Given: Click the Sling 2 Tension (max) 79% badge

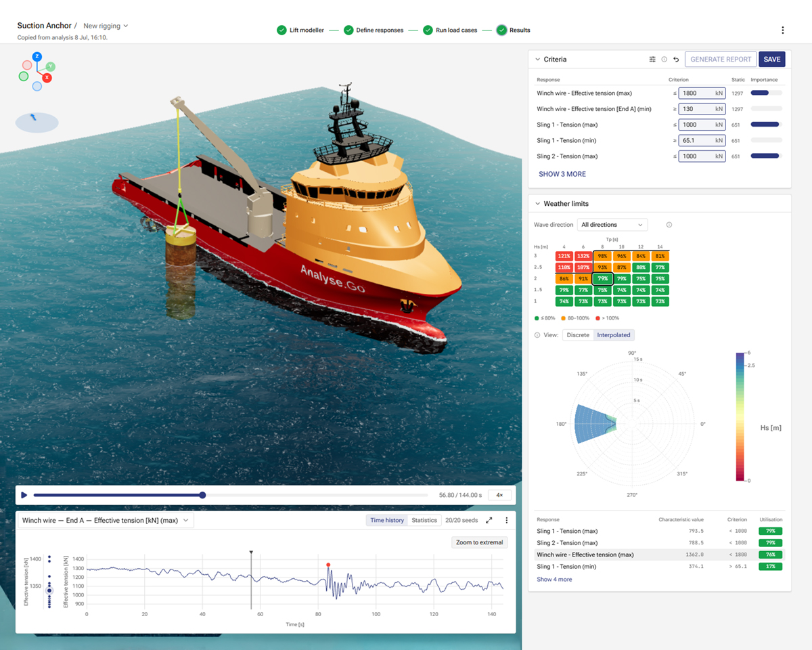Looking at the screenshot, I should tap(771, 543).
